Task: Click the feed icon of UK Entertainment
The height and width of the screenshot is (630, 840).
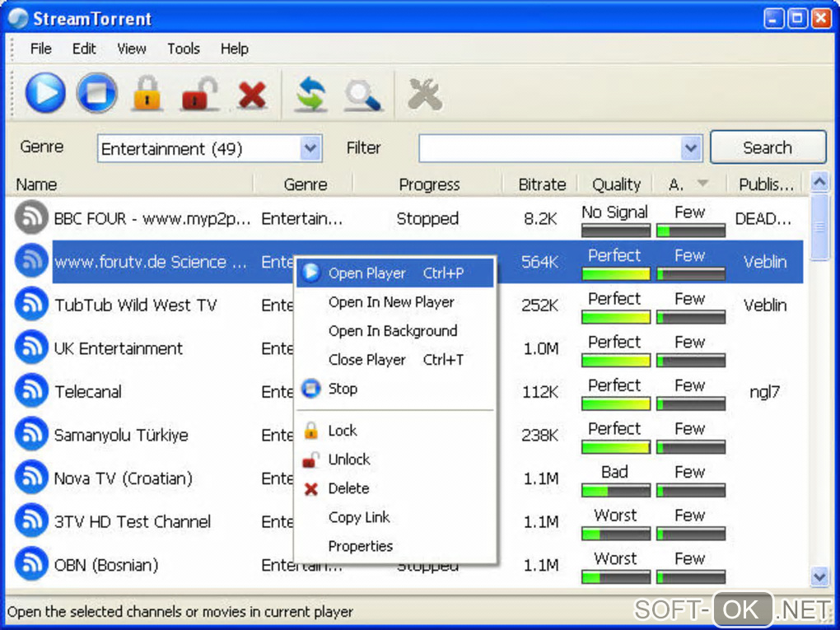Action: 31,348
